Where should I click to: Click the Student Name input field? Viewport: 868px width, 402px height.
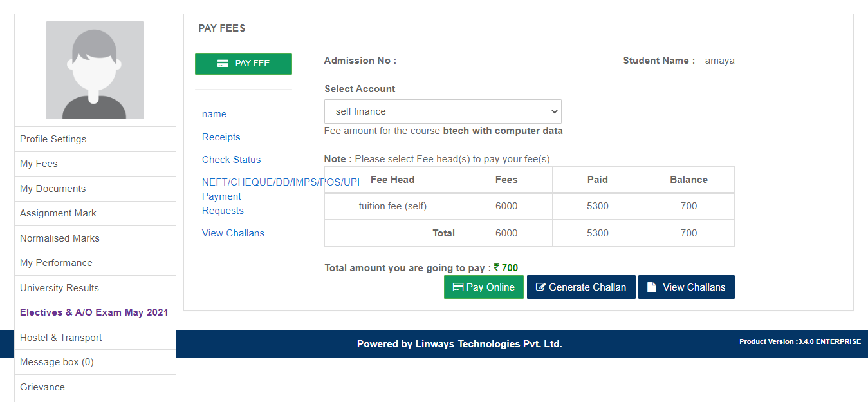pos(719,60)
